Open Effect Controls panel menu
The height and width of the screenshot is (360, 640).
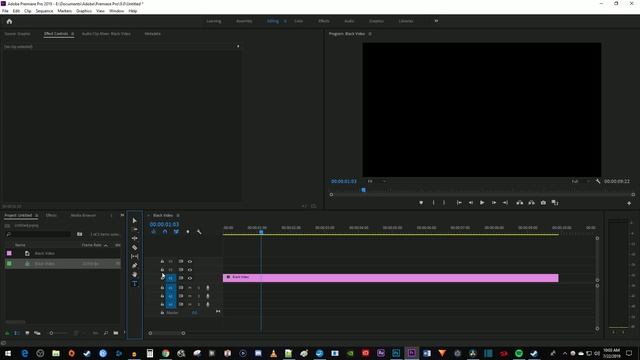pyautogui.click(x=73, y=34)
